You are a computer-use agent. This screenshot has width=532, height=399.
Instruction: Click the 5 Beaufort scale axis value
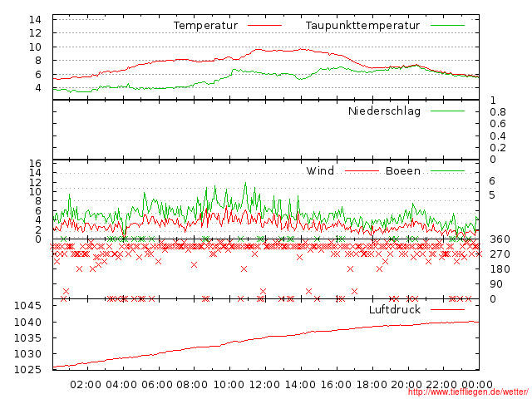(492, 195)
